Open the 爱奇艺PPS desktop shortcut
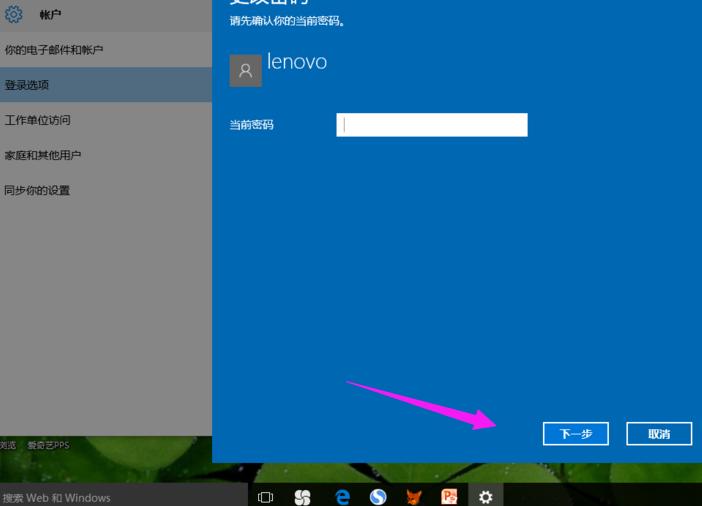The image size is (702, 506). point(48,445)
